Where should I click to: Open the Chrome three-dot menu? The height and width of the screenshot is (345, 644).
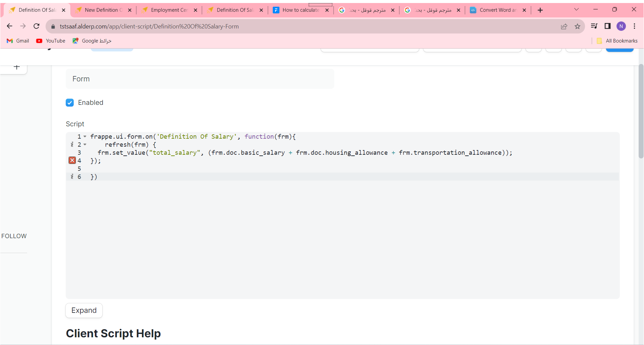tap(634, 26)
